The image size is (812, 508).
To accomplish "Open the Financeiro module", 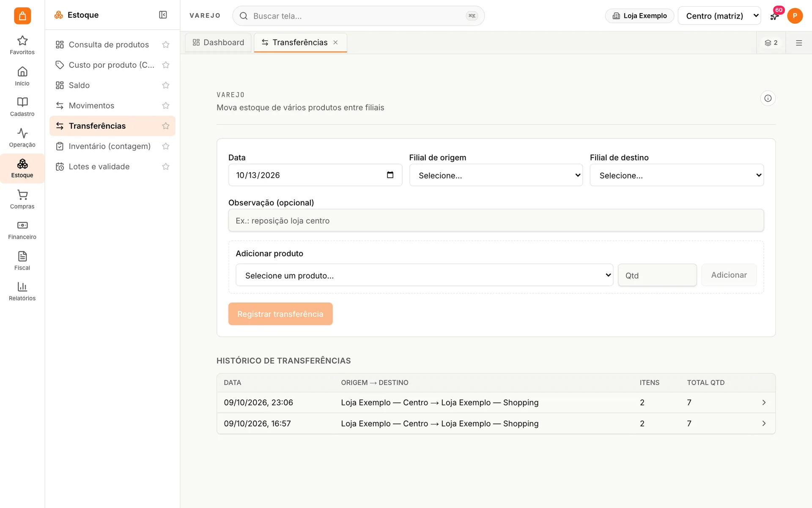I will coord(22,230).
